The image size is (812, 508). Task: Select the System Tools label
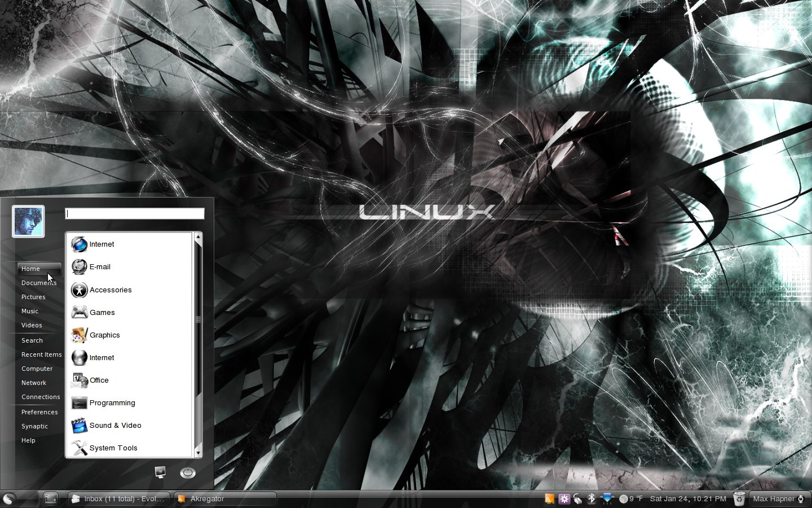pyautogui.click(x=113, y=448)
